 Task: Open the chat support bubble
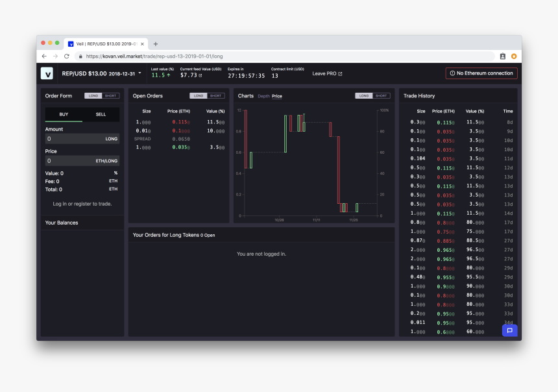coord(509,330)
